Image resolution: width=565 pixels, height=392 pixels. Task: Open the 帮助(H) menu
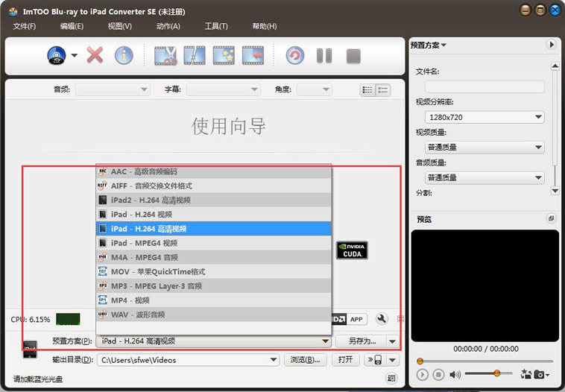coord(265,26)
